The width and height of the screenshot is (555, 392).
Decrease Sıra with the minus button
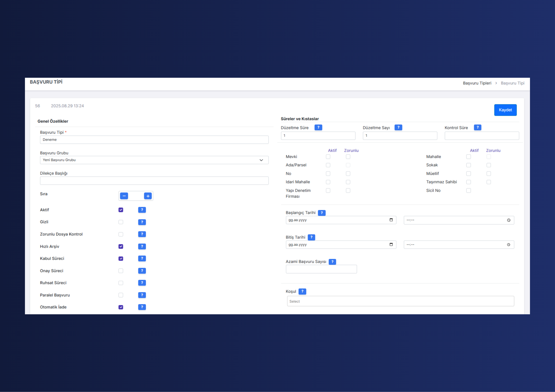pyautogui.click(x=124, y=196)
